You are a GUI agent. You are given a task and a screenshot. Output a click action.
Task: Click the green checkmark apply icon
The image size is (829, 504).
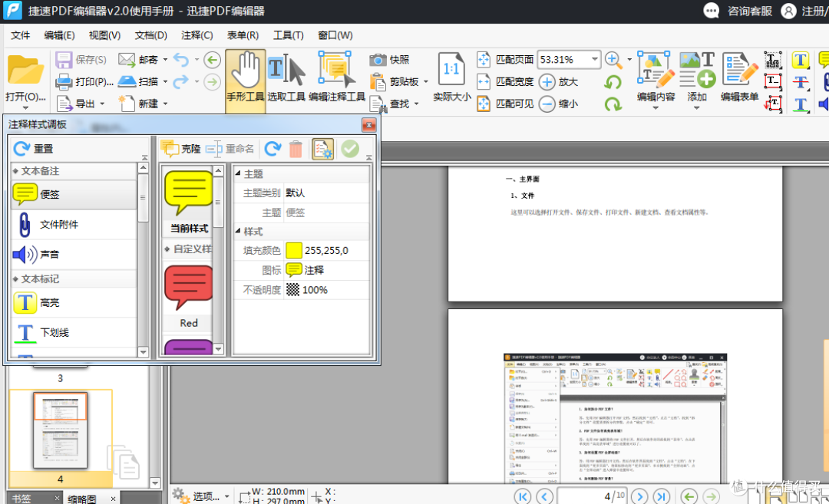click(x=350, y=149)
